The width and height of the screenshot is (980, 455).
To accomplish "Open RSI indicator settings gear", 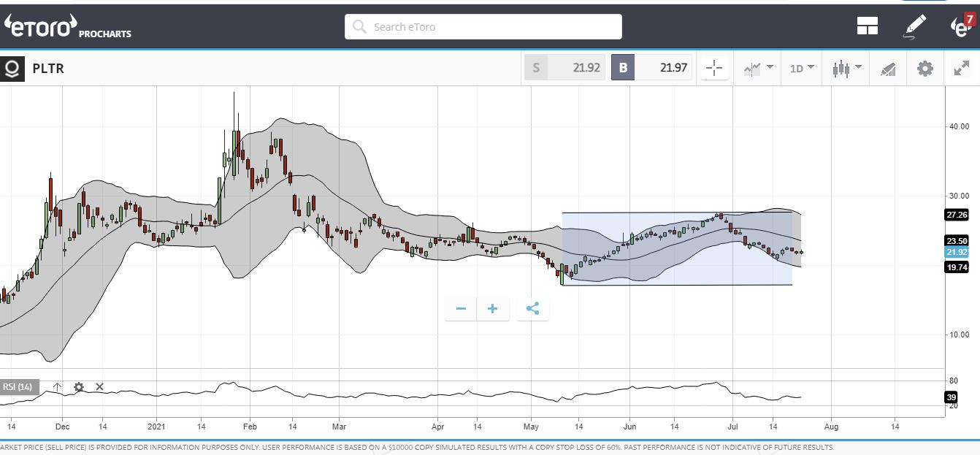I will click(79, 387).
